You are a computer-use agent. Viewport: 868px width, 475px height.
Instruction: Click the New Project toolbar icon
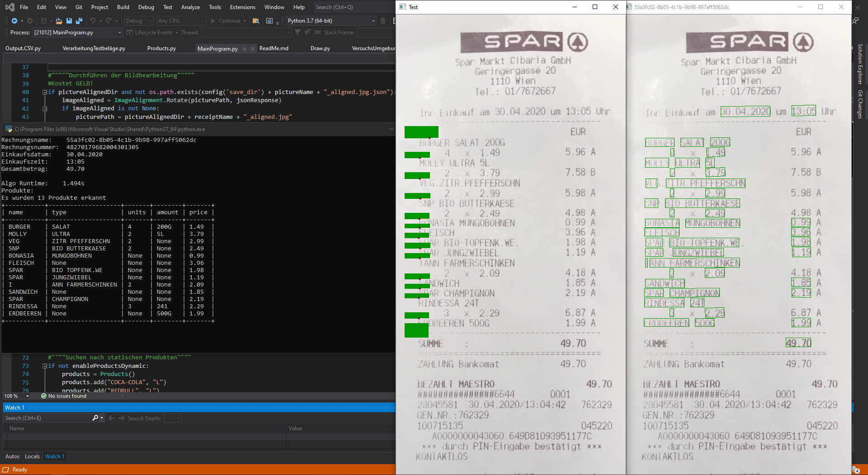point(43,21)
